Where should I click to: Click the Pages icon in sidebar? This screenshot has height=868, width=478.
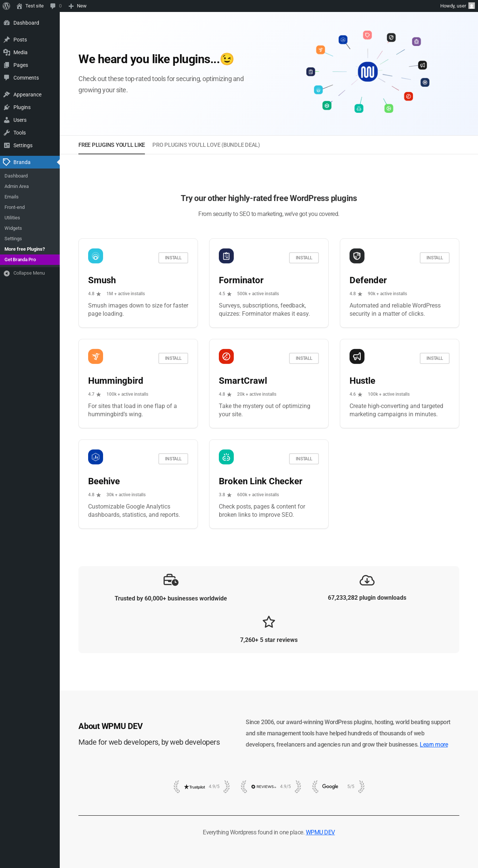(x=7, y=65)
